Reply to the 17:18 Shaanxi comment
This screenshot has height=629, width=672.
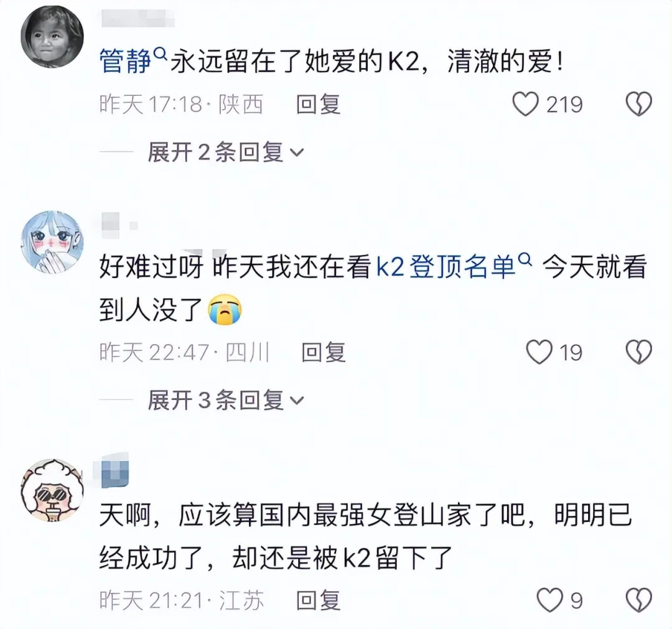(x=319, y=105)
